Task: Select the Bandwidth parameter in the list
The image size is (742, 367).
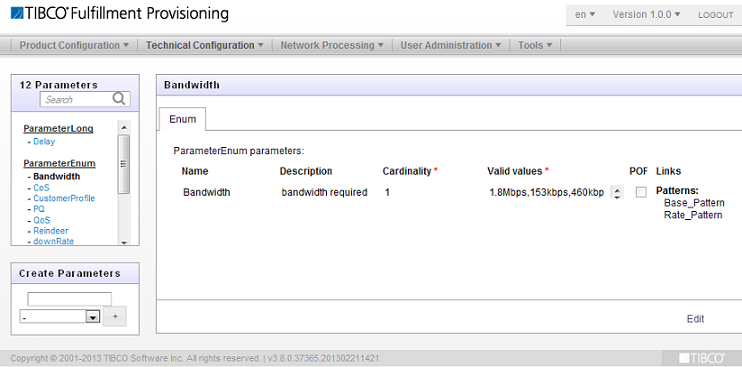Action: (56, 176)
